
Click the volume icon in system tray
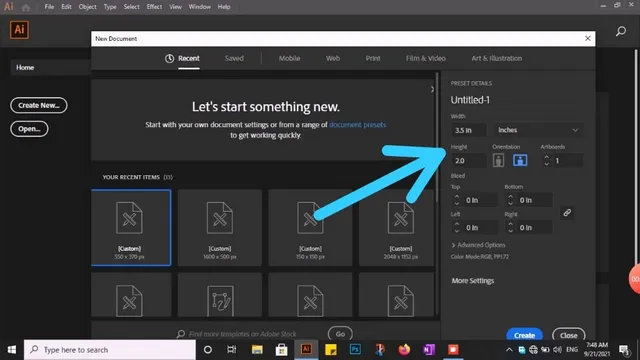tap(557, 349)
